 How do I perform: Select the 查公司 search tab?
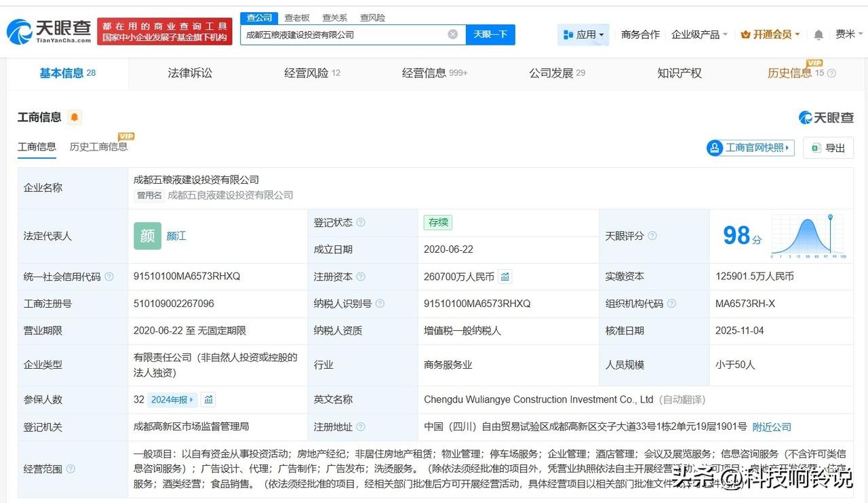tap(258, 18)
